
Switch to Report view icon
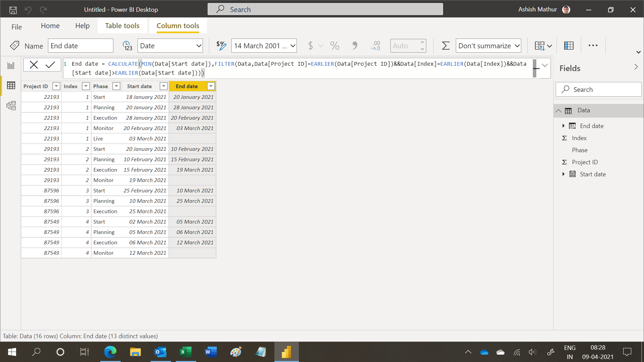click(x=11, y=65)
